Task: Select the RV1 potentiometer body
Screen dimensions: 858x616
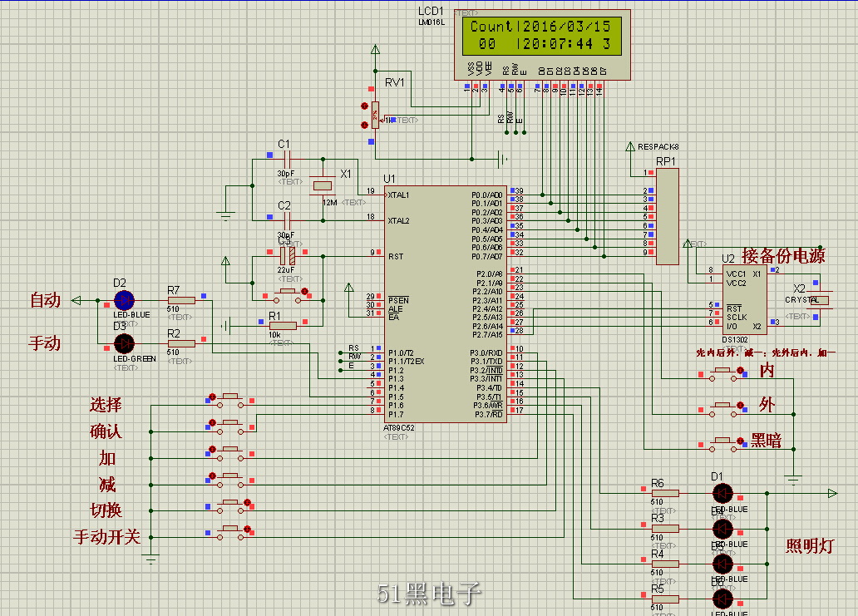Action: [375, 115]
